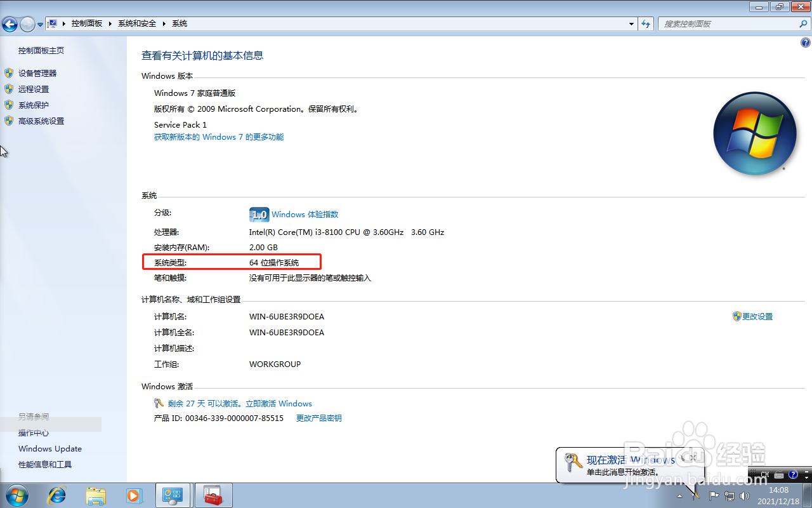
Task: Open 控制面板主页 link
Action: 41,50
